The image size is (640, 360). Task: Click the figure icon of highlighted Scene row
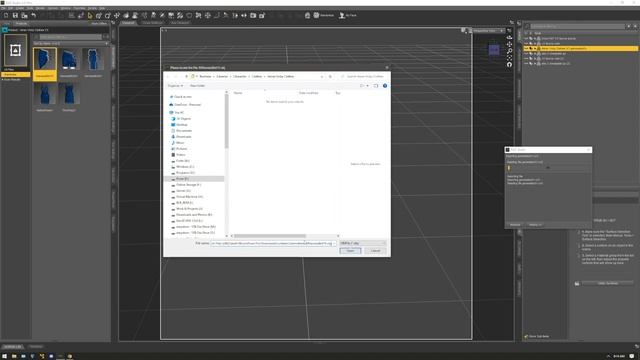[539, 49]
